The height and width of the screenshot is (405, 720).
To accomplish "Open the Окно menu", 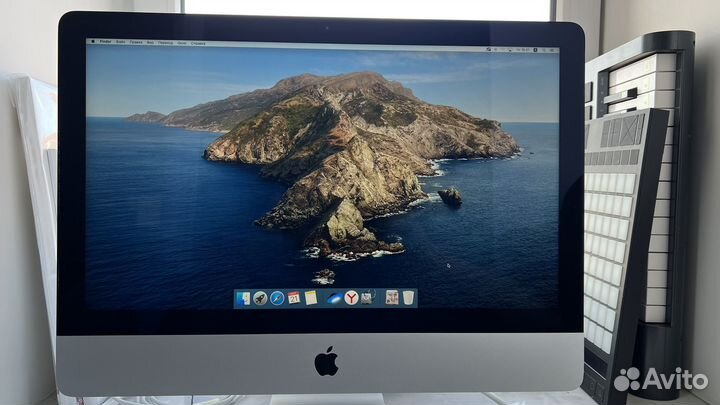I will [182, 43].
